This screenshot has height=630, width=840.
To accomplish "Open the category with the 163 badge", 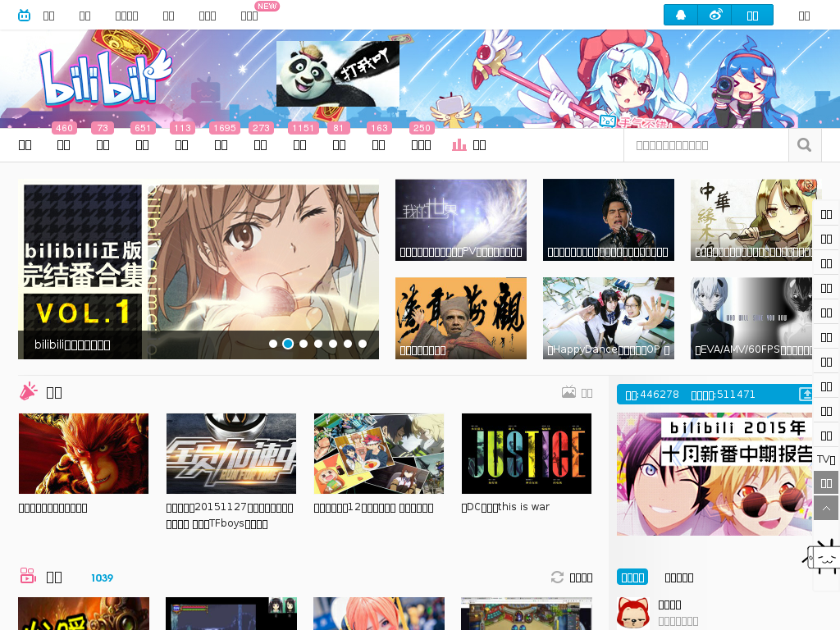I will [x=379, y=144].
